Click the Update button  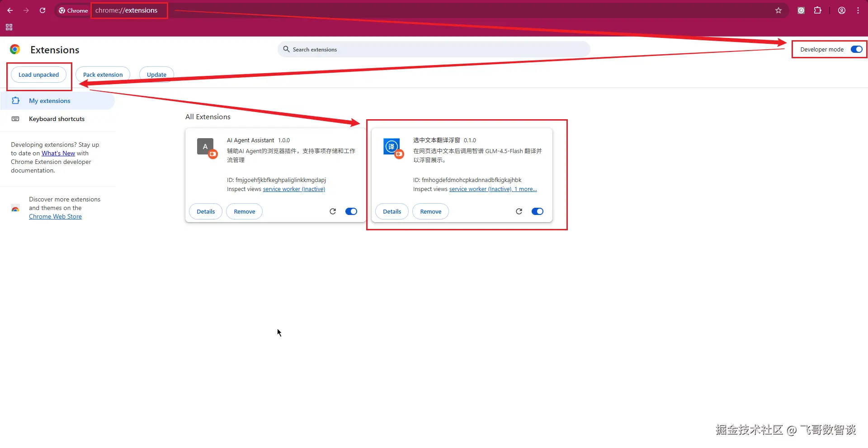click(x=156, y=75)
